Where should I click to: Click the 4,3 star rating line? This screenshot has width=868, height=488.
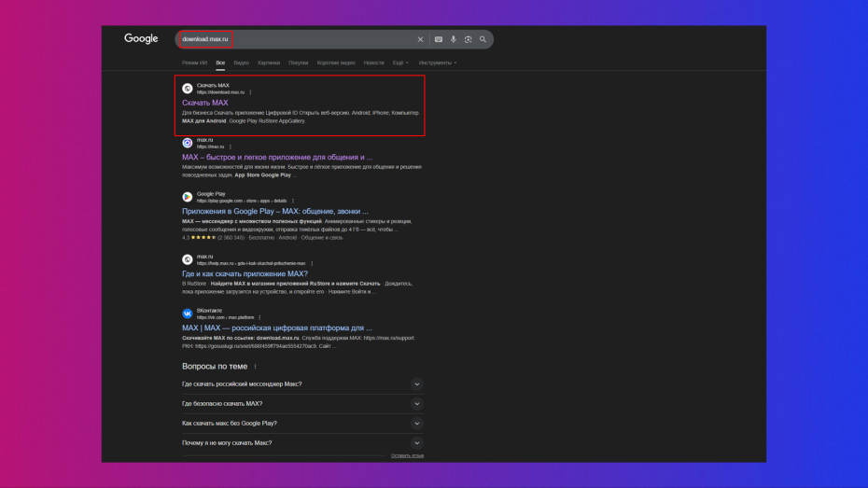pyautogui.click(x=262, y=238)
